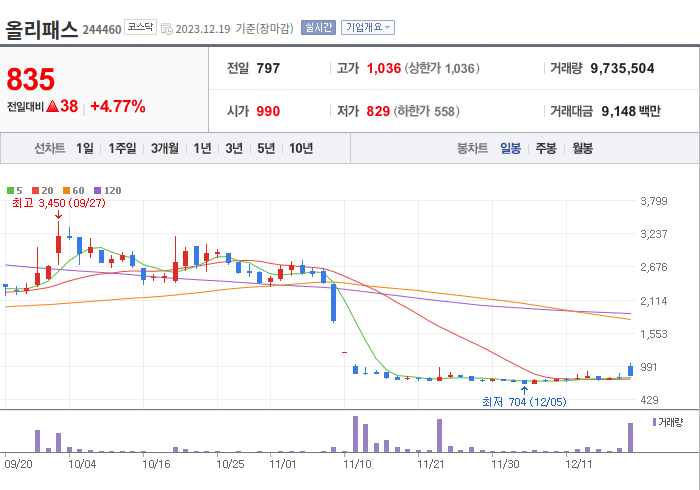Click the red 20-day moving average swatch
The height and width of the screenshot is (490, 700).
tap(36, 191)
